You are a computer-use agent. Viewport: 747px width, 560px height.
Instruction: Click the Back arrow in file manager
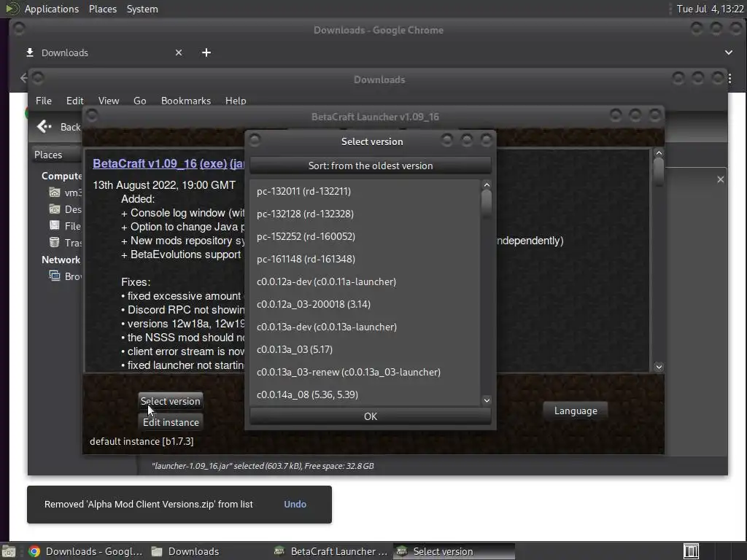44,127
